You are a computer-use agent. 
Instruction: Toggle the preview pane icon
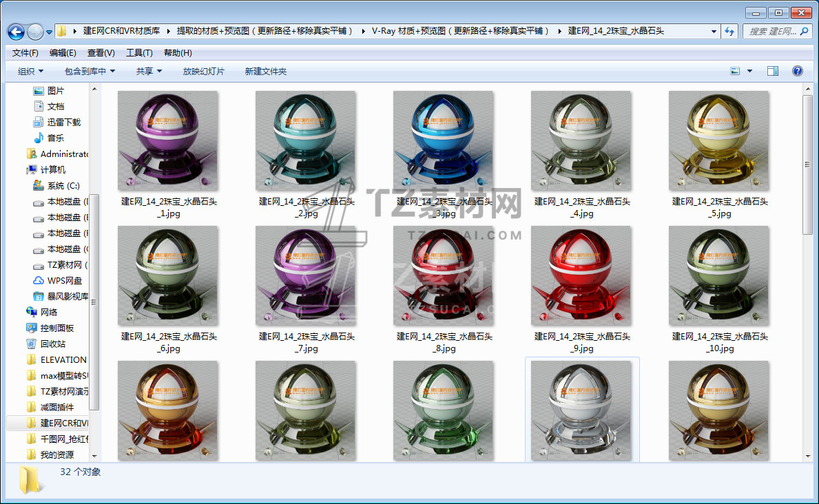pyautogui.click(x=773, y=71)
